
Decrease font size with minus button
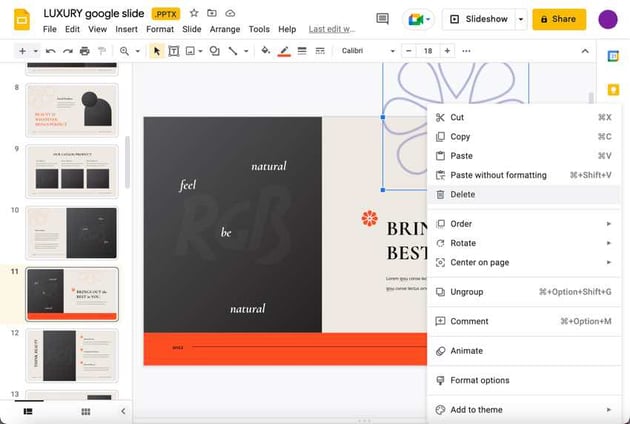click(x=408, y=50)
